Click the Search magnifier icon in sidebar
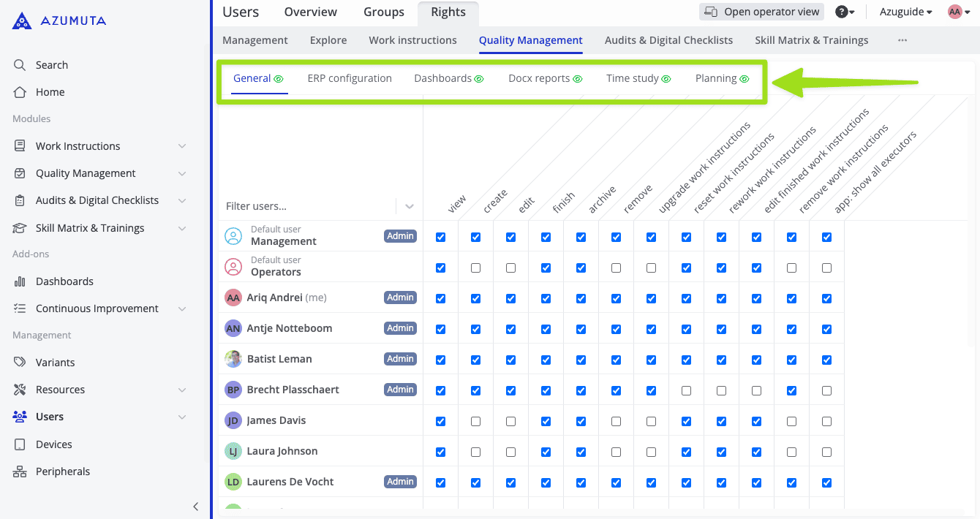The image size is (980, 519). (x=20, y=65)
